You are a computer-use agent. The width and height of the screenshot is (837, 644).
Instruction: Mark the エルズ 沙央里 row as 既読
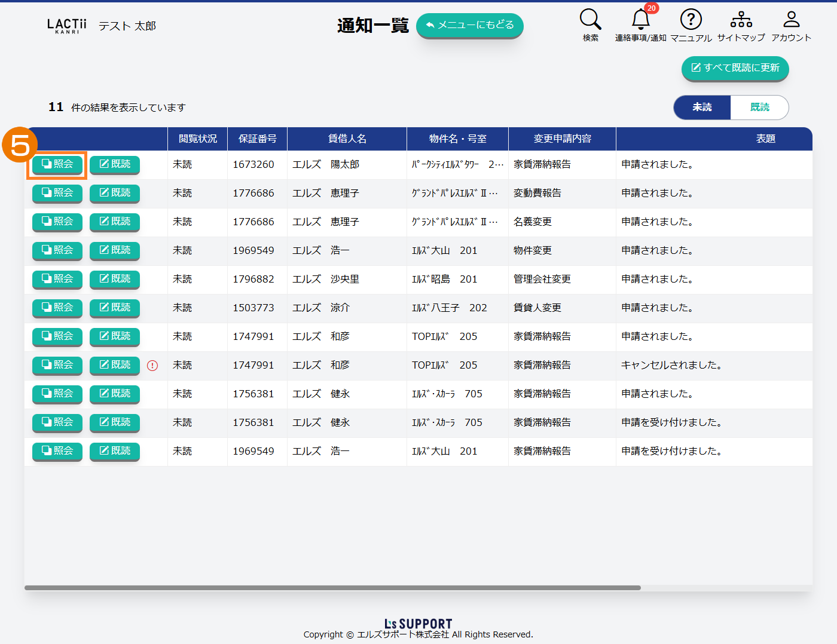pos(115,279)
